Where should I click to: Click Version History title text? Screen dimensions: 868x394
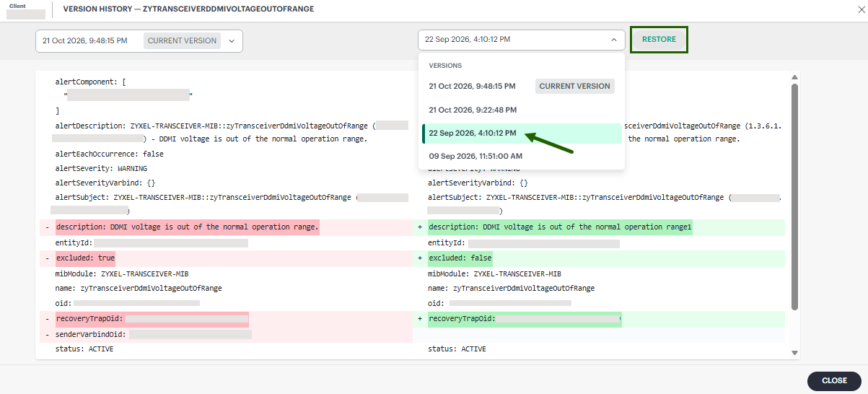coord(188,9)
